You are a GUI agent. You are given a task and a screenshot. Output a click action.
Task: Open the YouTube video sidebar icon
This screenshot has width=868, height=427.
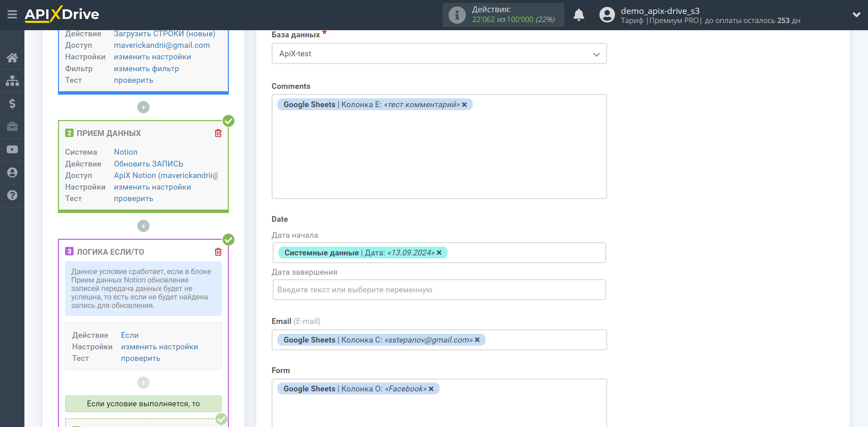tap(12, 150)
